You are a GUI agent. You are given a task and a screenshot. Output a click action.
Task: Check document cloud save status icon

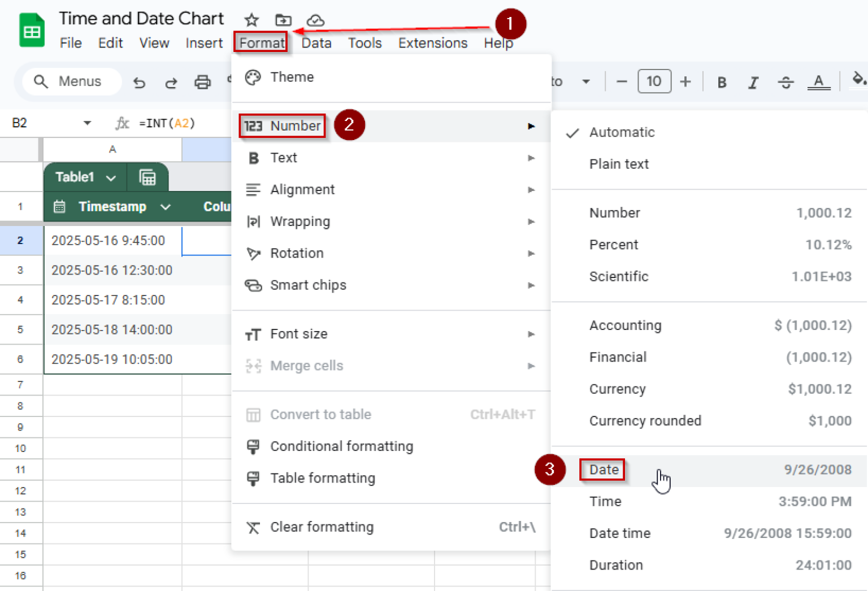tap(315, 20)
